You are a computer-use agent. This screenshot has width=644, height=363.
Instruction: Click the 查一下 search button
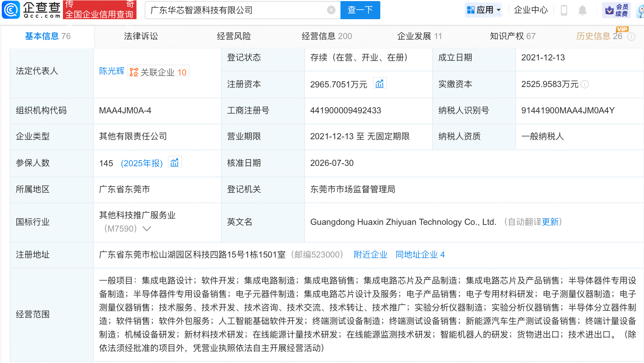(360, 10)
